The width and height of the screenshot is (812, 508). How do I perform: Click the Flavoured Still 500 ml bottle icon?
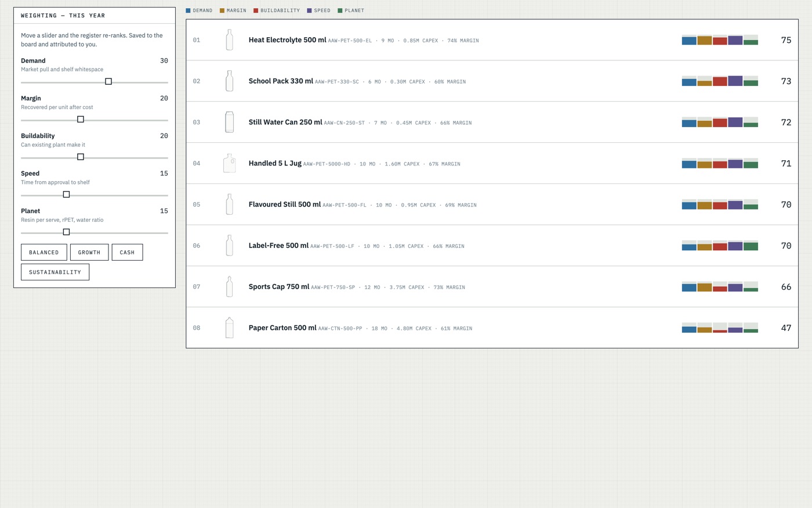tap(230, 204)
